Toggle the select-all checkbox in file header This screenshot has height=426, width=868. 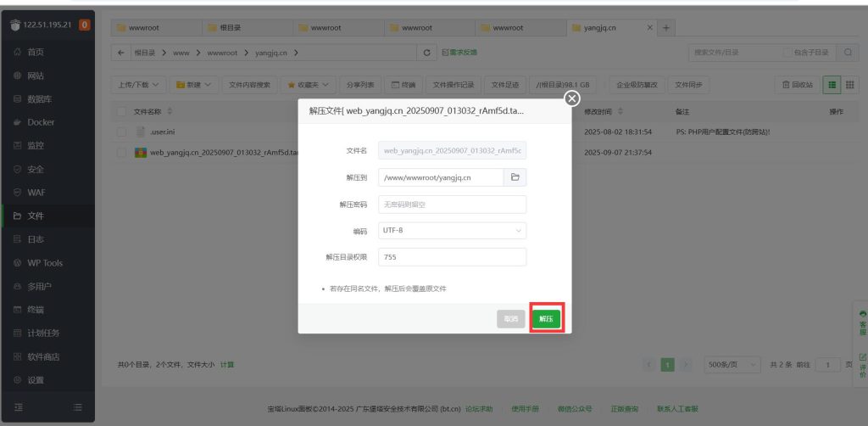(122, 112)
